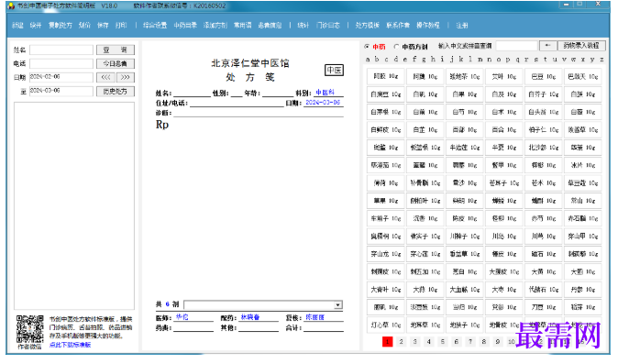Image resolution: width=618 pixels, height=364 pixels.
Task: Open 综合设置 settings menu
Action: click(x=155, y=25)
